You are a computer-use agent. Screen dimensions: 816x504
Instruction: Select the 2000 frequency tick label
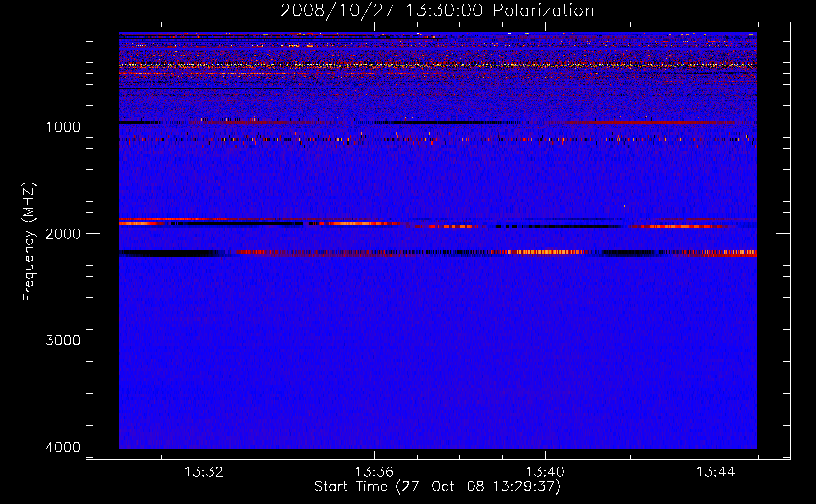63,234
